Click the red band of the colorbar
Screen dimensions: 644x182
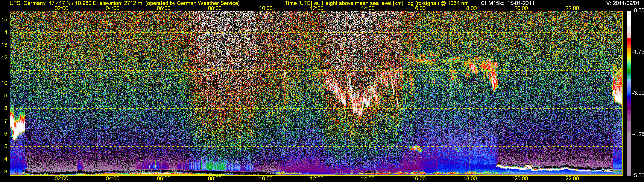629,42
